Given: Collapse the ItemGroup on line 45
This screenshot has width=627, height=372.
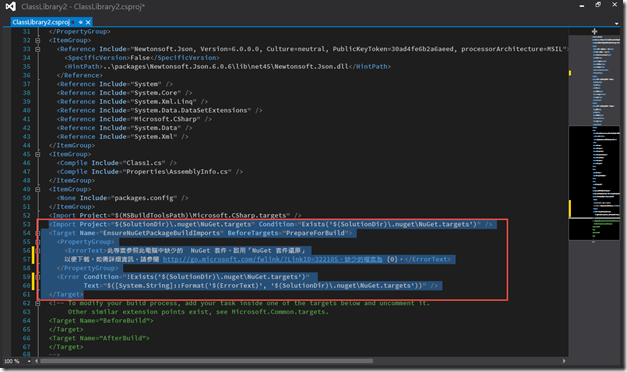Looking at the screenshot, I should tap(38, 154).
